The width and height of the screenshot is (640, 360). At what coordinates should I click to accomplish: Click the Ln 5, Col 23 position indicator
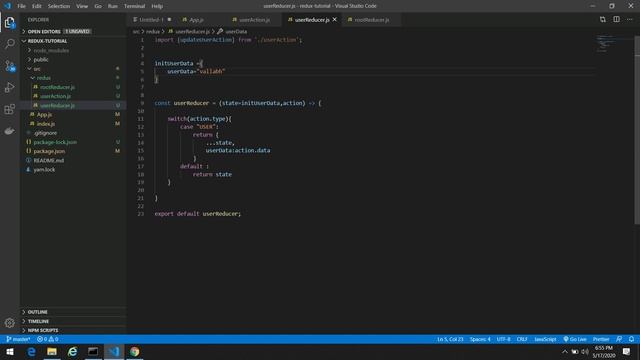(450, 339)
